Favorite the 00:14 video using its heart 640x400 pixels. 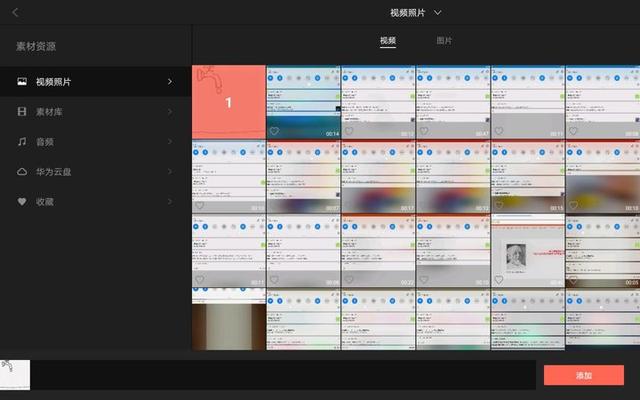click(274, 131)
